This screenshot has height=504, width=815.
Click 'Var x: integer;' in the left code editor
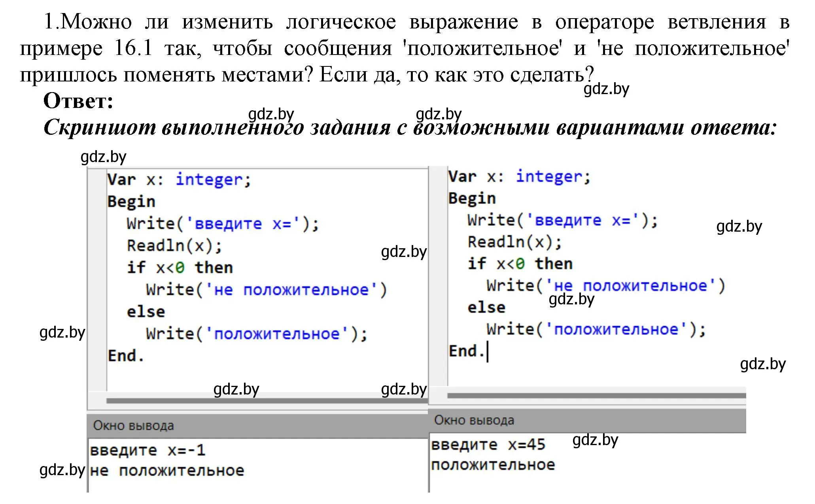[179, 180]
